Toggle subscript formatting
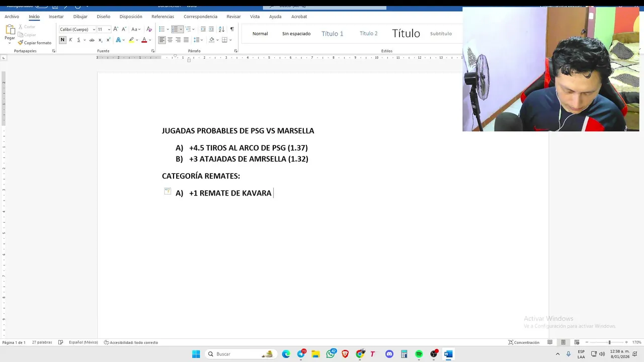 pos(100,40)
